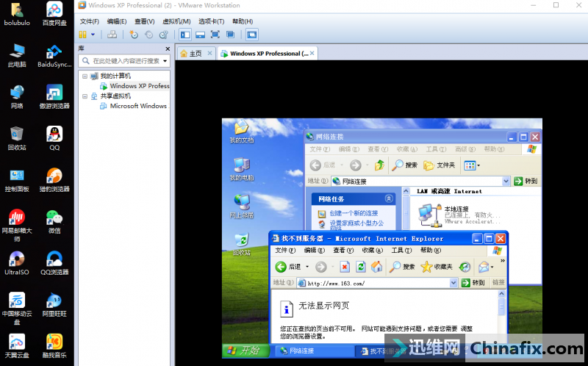Click the IE mail icon
588x366 pixels.
pos(483,267)
